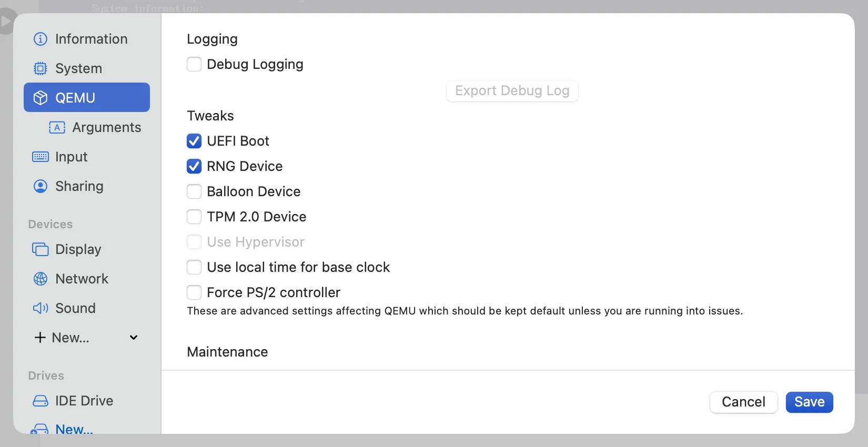Enable Force PS/2 controller checkbox
This screenshot has width=868, height=447.
click(194, 292)
